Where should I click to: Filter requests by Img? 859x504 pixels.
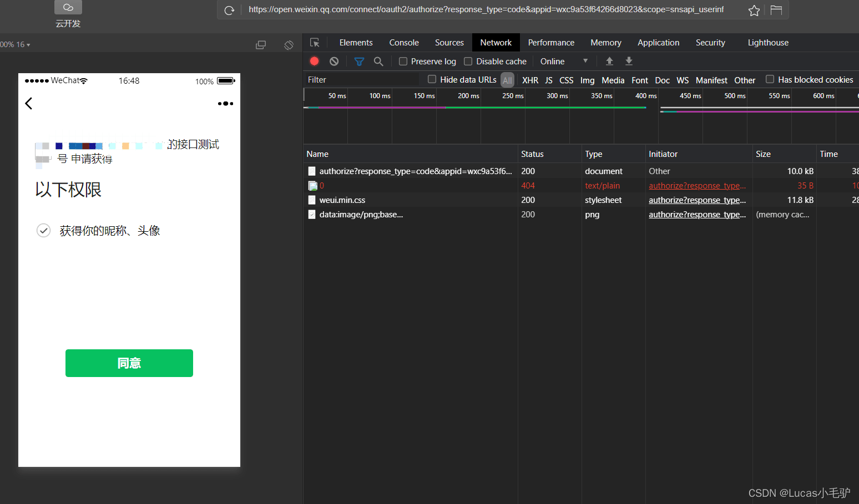click(587, 80)
